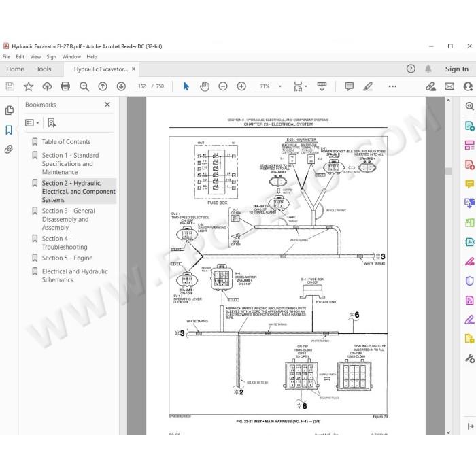
Task: Choose the Selection arrow tool
Action: tap(186, 86)
